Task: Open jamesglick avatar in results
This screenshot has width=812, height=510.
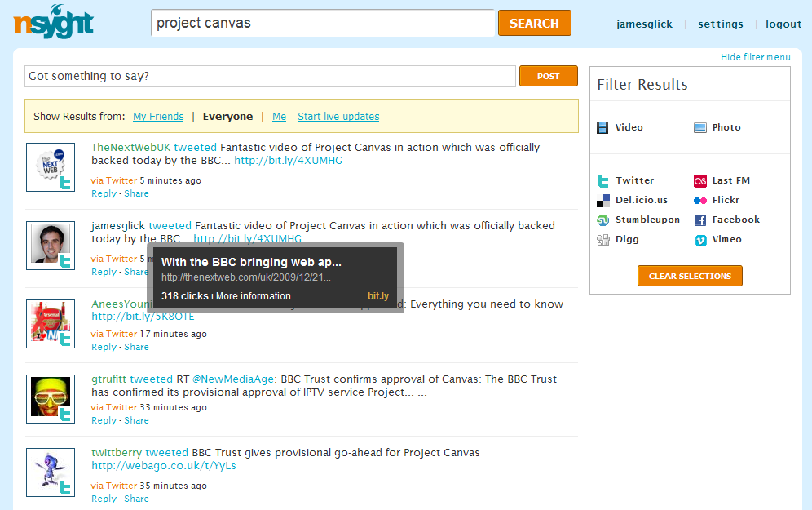Action: pyautogui.click(x=51, y=245)
